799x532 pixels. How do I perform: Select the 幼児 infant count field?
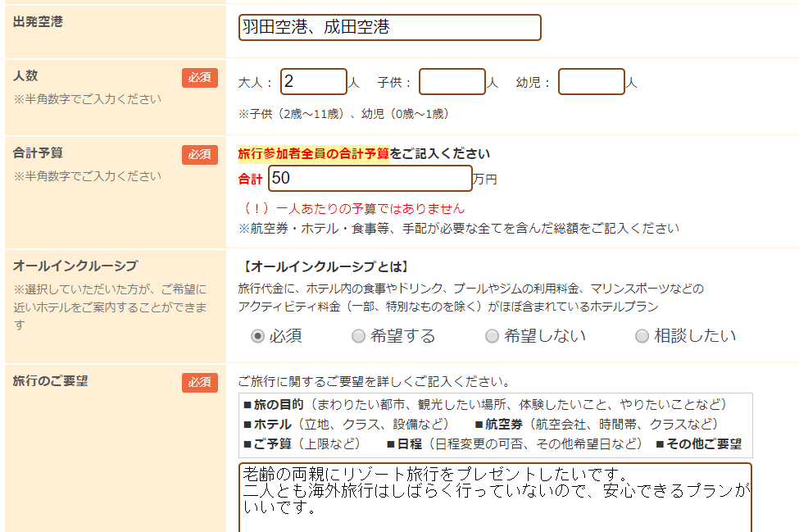click(592, 82)
